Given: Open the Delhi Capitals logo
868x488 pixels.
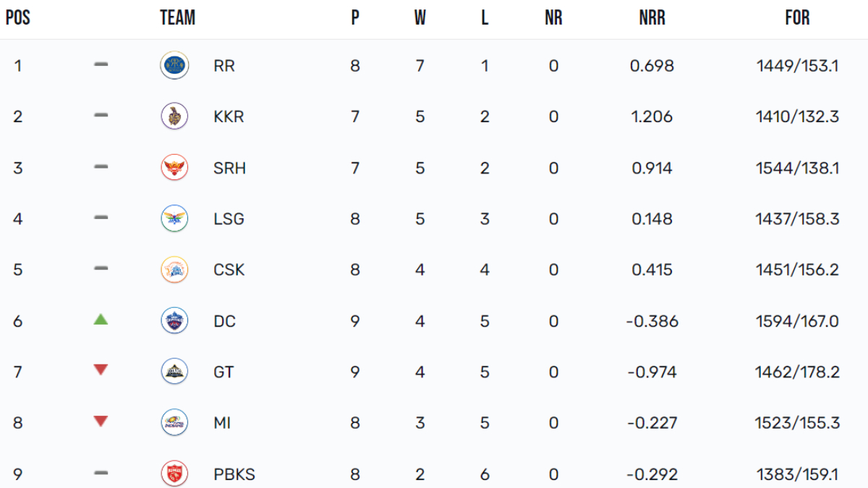Looking at the screenshot, I should 174,321.
